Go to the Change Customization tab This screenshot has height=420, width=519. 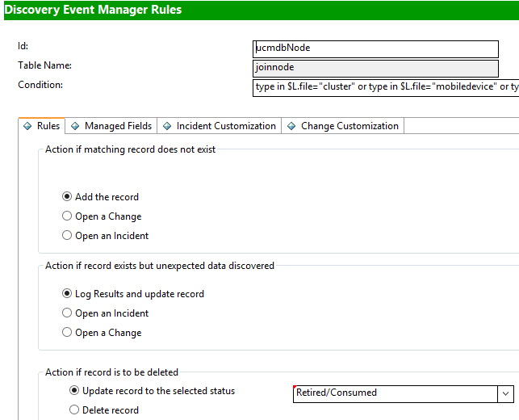(349, 126)
